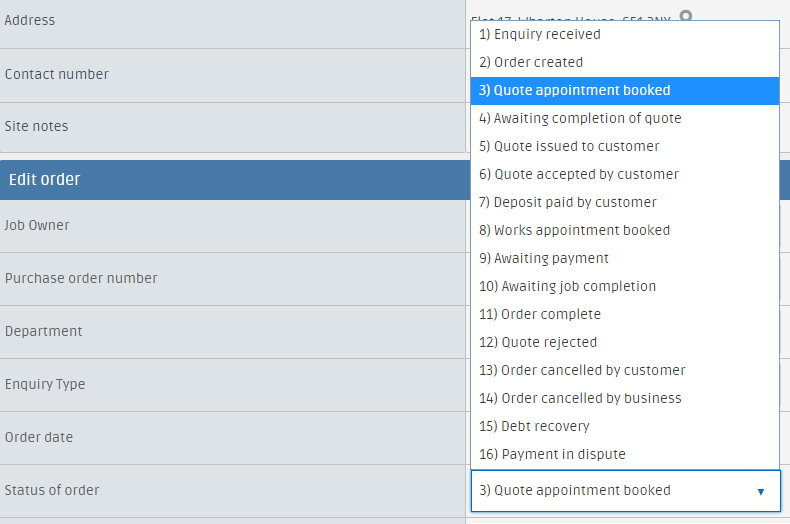The width and height of the screenshot is (790, 524).
Task: Select '7) Deposit paid by customer'
Action: 625,203
